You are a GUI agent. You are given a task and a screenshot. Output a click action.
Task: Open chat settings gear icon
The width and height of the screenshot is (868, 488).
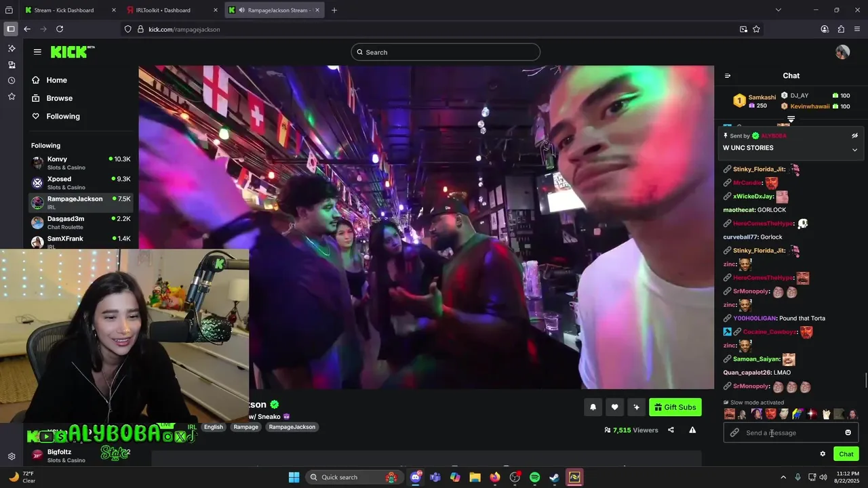point(823,454)
